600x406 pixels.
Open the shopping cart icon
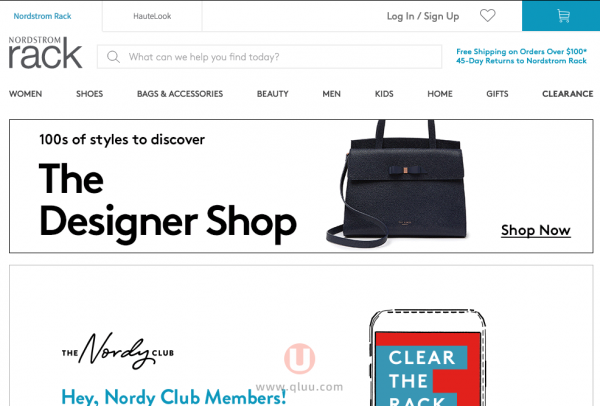[563, 16]
